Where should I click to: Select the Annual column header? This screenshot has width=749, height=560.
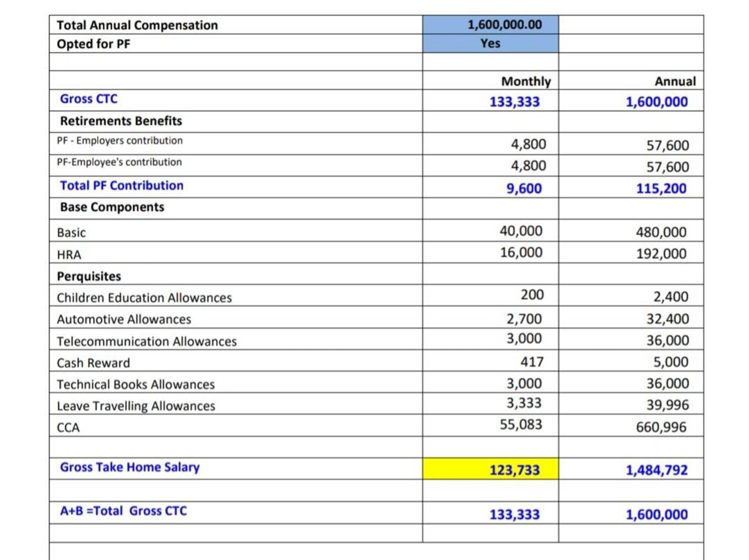pyautogui.click(x=675, y=81)
